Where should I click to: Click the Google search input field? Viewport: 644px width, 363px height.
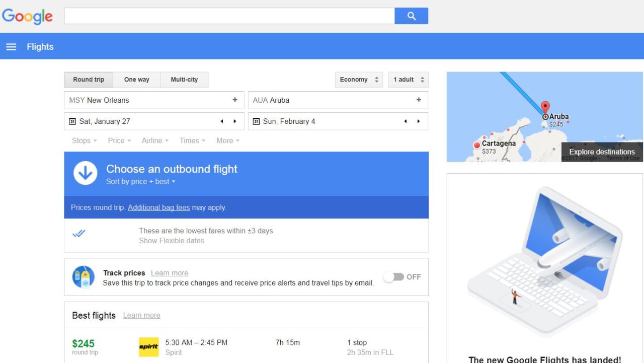(229, 16)
